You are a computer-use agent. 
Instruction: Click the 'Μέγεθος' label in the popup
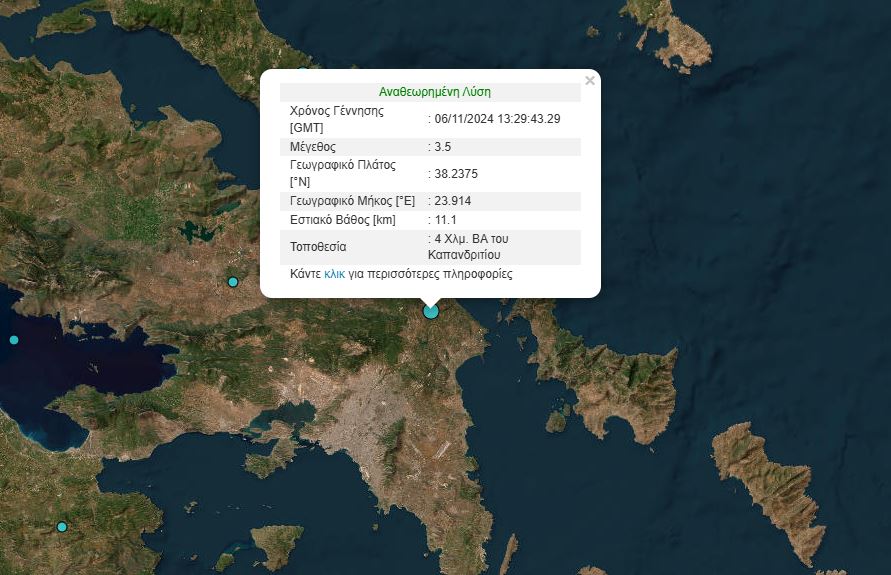[x=312, y=147]
